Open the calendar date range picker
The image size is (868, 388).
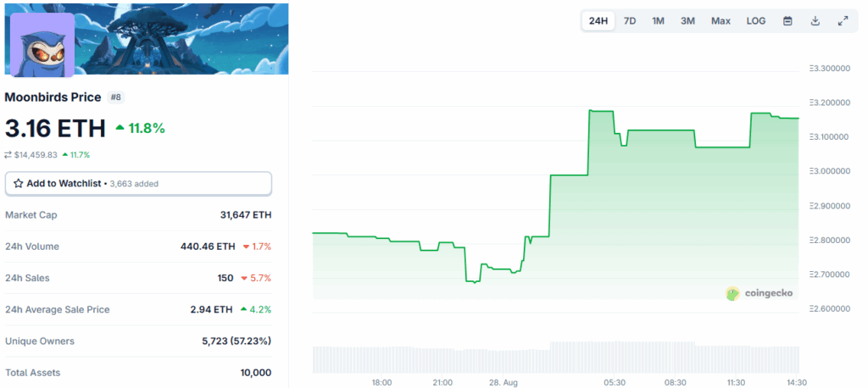(x=787, y=21)
